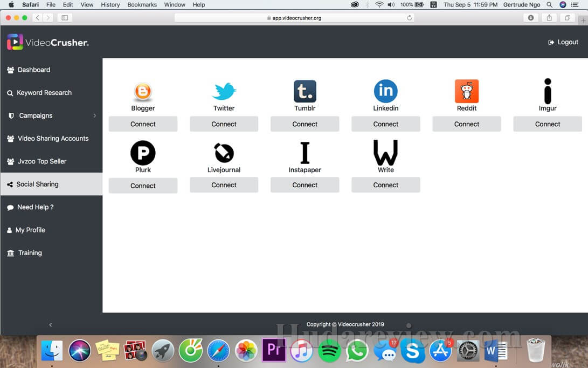This screenshot has width=588, height=368.
Task: Open the File menu
Action: tap(51, 4)
